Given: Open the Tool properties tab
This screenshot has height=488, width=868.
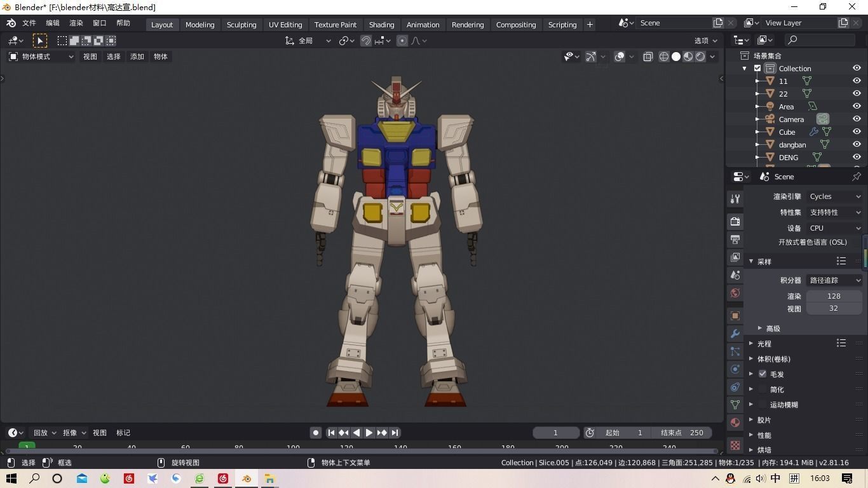Looking at the screenshot, I should click(x=735, y=199).
